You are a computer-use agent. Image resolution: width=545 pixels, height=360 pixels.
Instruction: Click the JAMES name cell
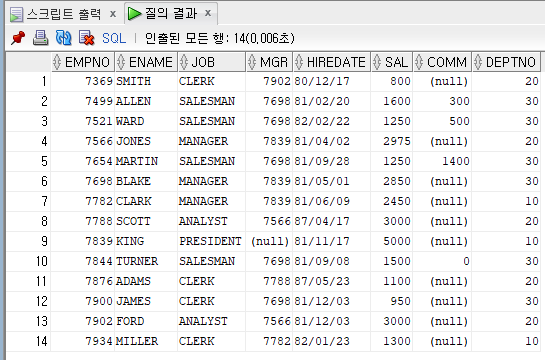146,301
